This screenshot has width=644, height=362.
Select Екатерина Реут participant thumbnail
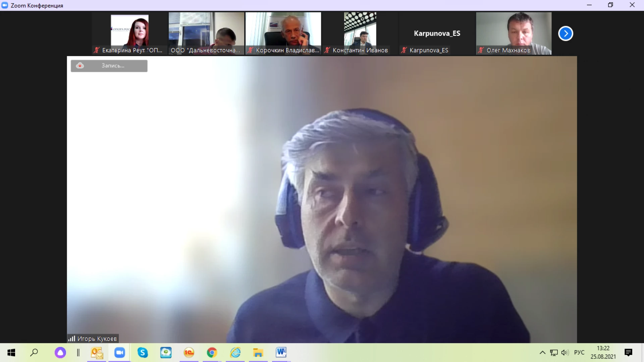129,33
